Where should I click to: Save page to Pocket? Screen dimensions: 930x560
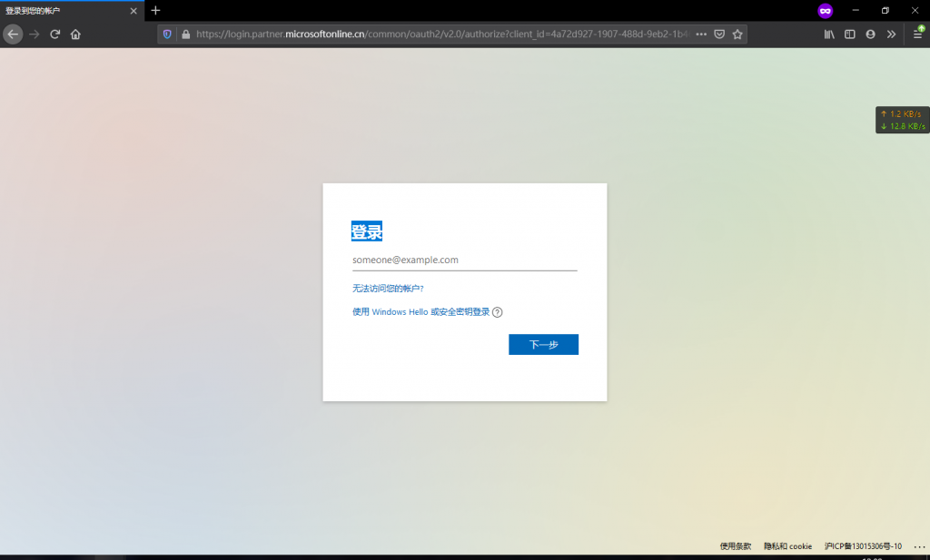[x=719, y=34]
